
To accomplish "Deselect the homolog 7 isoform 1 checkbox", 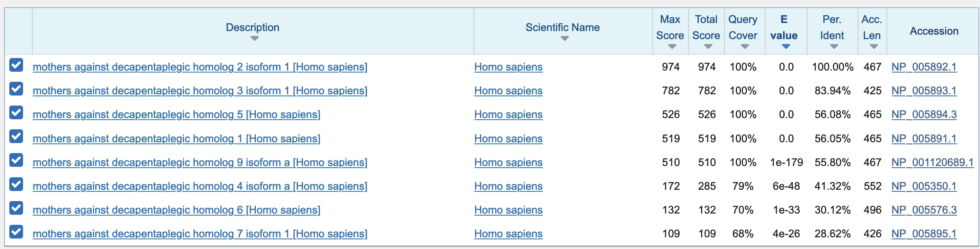I will click(x=16, y=232).
